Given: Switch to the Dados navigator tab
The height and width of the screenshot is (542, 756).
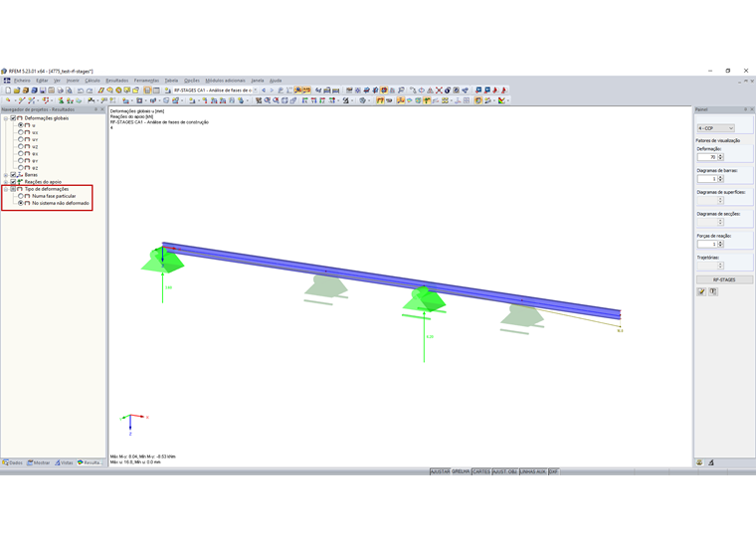Looking at the screenshot, I should [13, 462].
